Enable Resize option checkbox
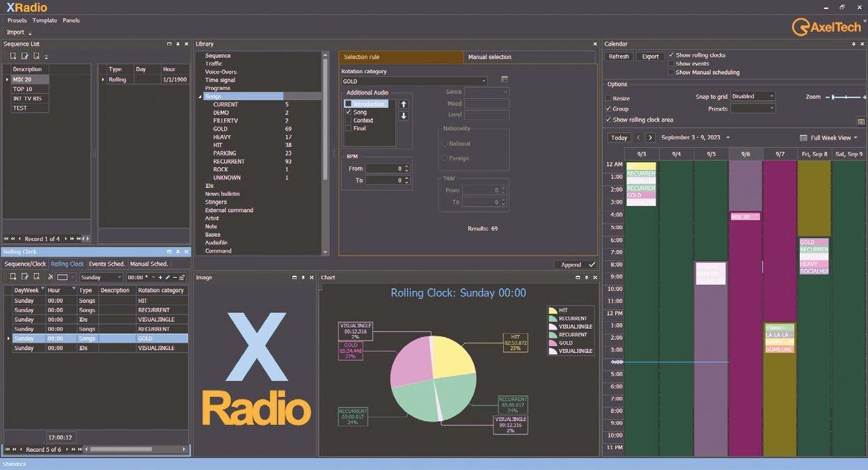The width and height of the screenshot is (868, 470). pyautogui.click(x=608, y=99)
